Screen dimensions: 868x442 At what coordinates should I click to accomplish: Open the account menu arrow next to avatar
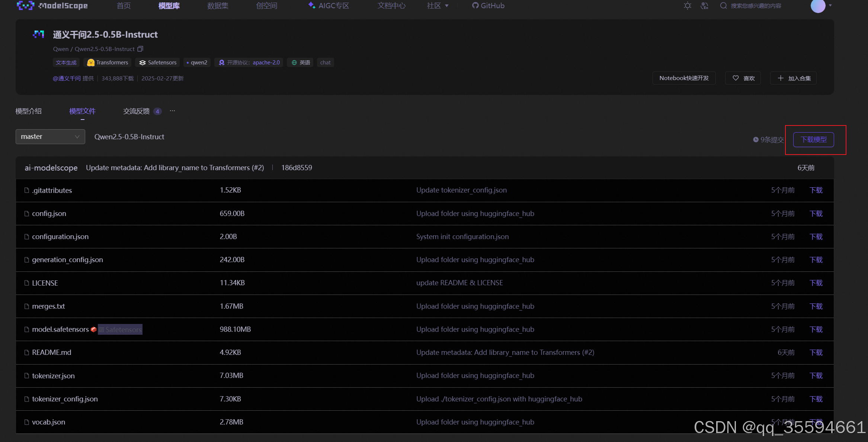click(830, 6)
